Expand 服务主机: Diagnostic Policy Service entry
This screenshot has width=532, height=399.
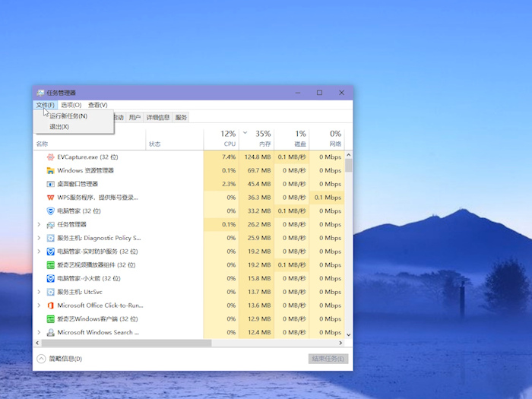[x=40, y=238]
